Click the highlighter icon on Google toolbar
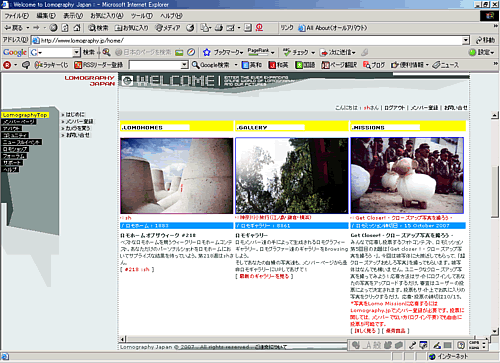Image resolution: width=500 pixels, height=363 pixels. pyautogui.click(x=364, y=52)
